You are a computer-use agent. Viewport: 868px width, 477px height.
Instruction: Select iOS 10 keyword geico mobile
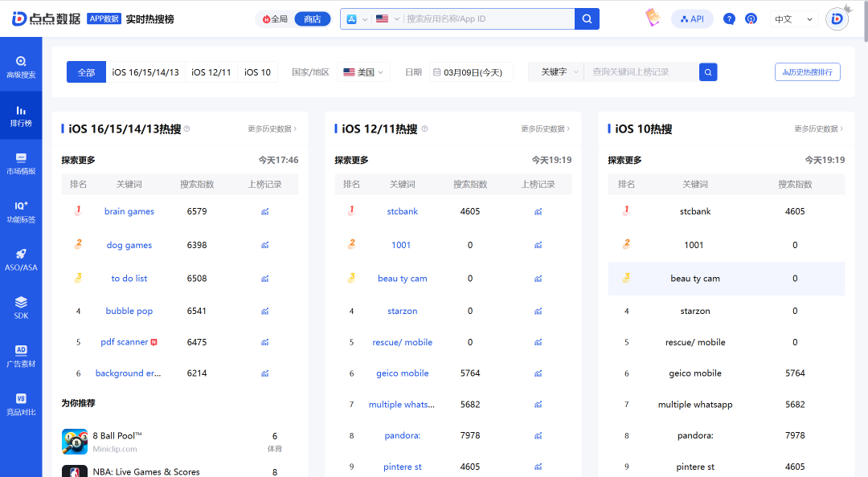click(x=695, y=373)
